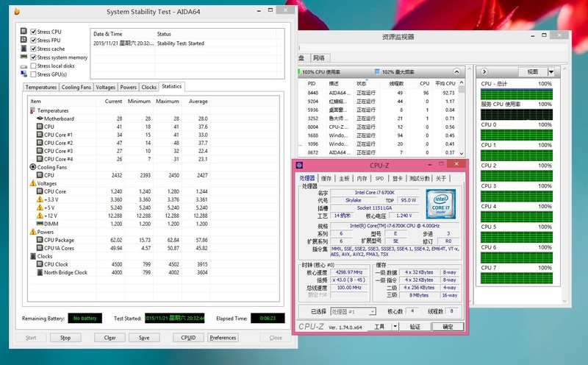The width and height of the screenshot is (588, 365).
Task: Switch to the Temperatures tab
Action: pos(40,87)
